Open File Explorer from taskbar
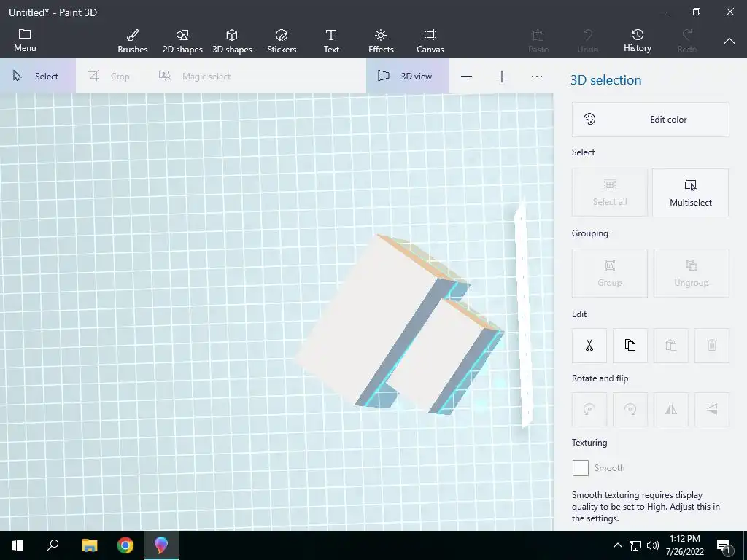Screen dimensions: 747x560 [x=89, y=545]
